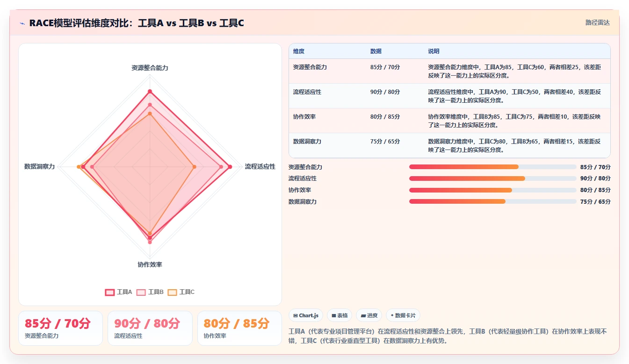Click the 资源整合能力 radar axis label
Viewport: 629px width, 364px height.
click(150, 68)
